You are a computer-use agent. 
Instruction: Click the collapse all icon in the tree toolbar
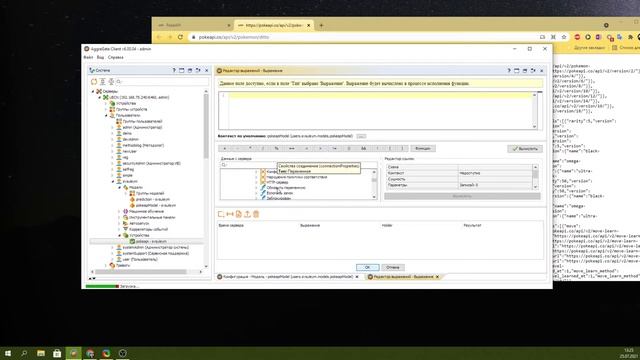(111, 82)
